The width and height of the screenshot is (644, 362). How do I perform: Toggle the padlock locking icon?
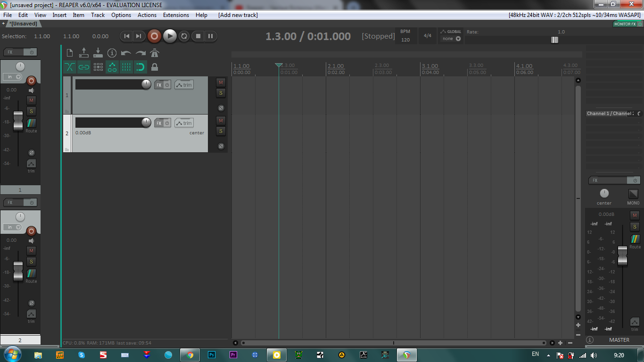point(155,67)
